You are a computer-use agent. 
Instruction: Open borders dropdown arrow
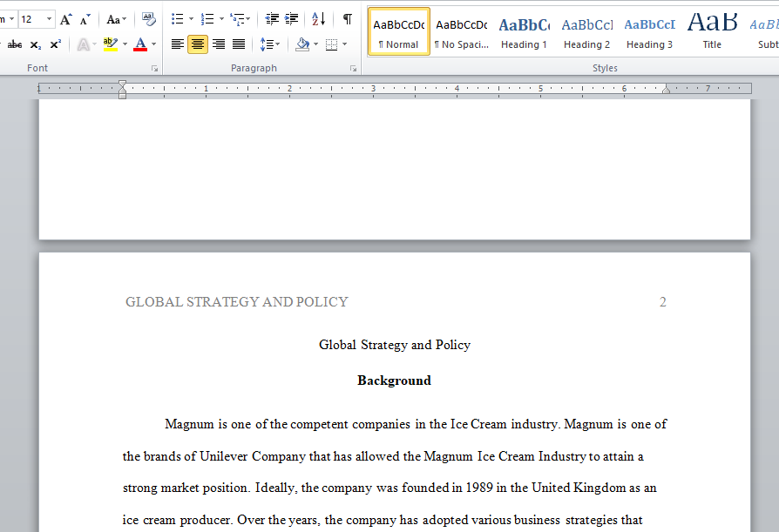[345, 44]
